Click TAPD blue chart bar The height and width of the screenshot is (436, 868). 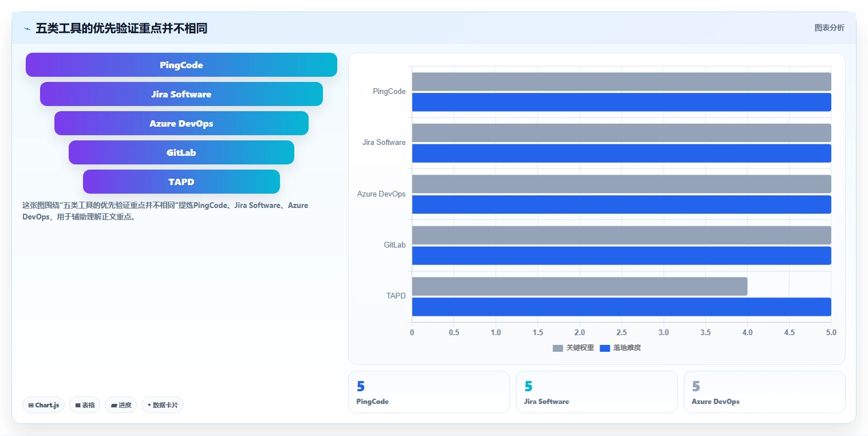point(621,307)
